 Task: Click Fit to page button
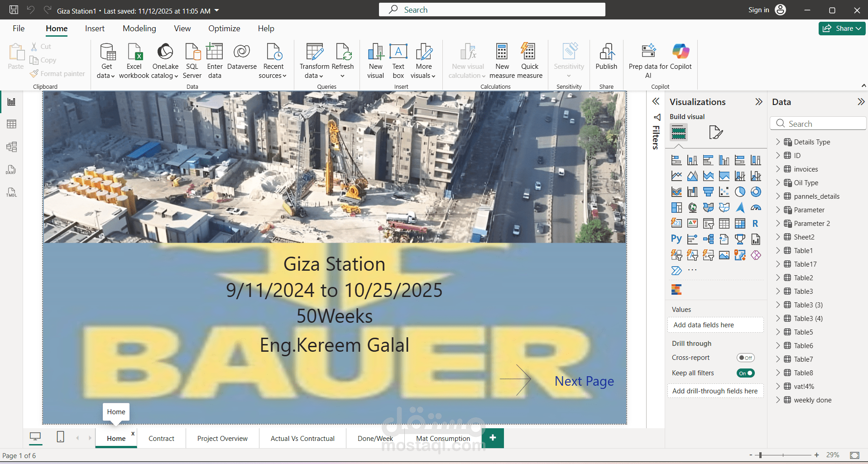[854, 455]
